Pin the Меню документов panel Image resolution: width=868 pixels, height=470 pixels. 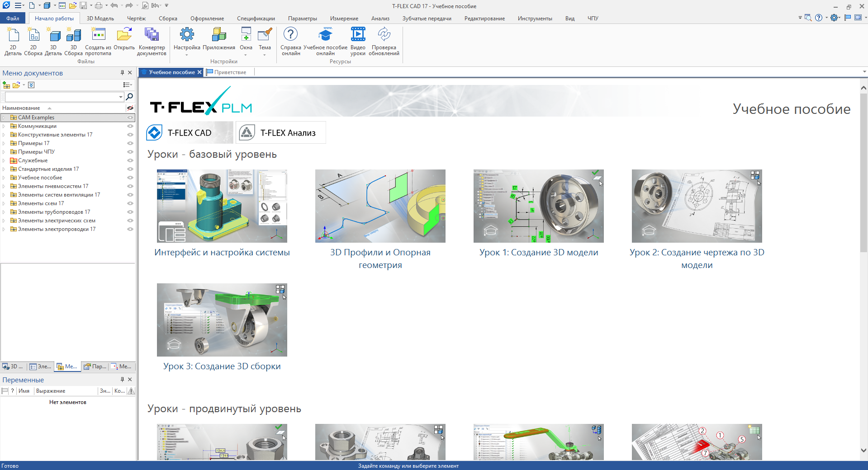(x=122, y=73)
